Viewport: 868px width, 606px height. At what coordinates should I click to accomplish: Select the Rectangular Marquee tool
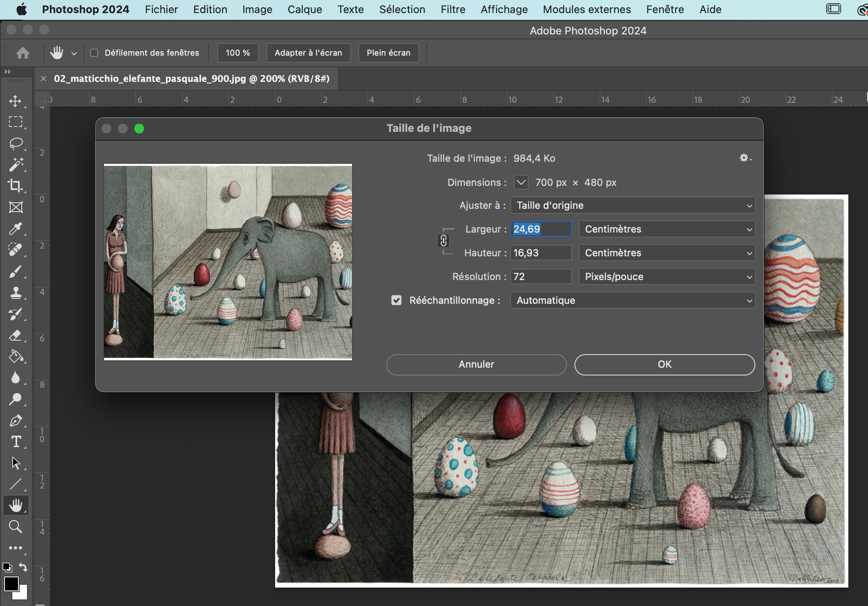tap(16, 122)
